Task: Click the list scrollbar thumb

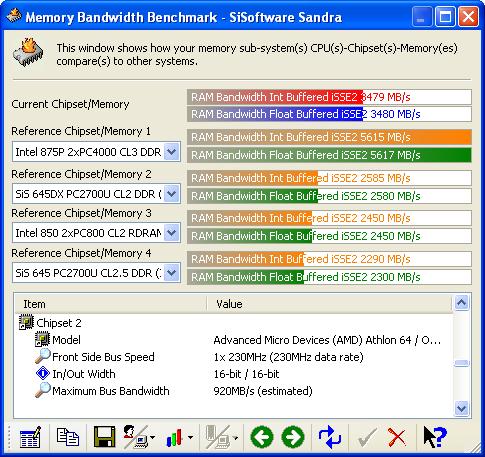Action: (x=462, y=363)
